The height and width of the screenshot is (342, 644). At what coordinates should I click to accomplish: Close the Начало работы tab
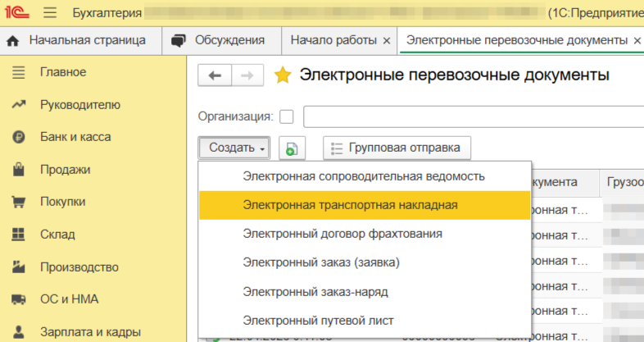pyautogui.click(x=386, y=40)
